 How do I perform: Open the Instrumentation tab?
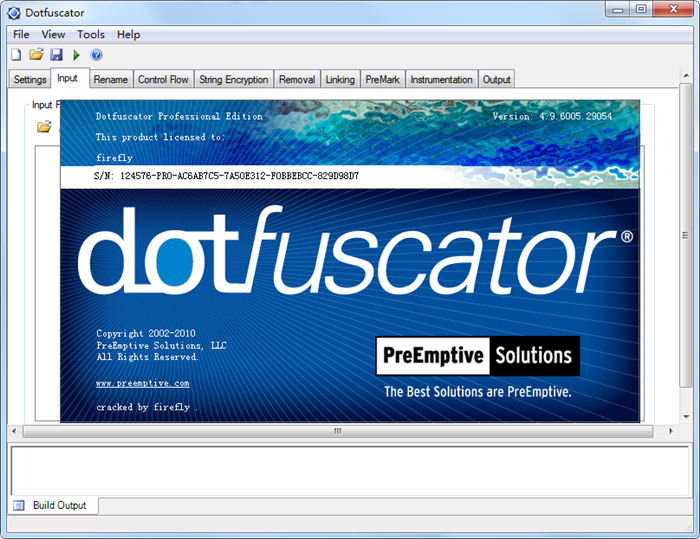[x=441, y=80]
